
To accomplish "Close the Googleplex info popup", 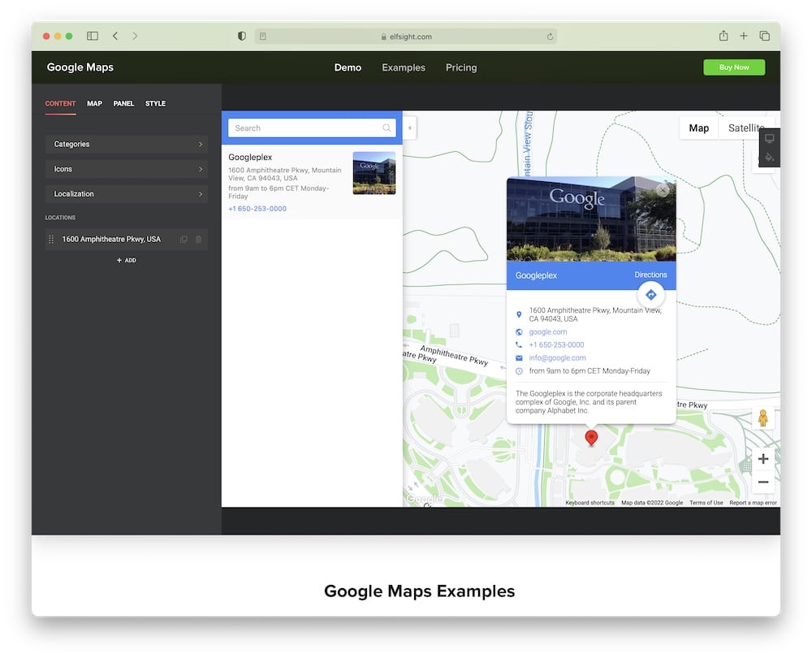I will click(663, 190).
